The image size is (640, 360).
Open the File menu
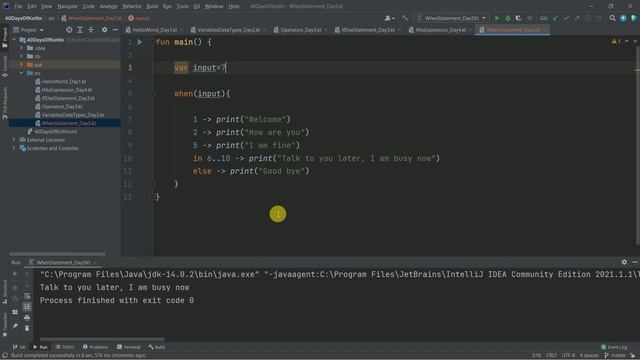(18, 6)
